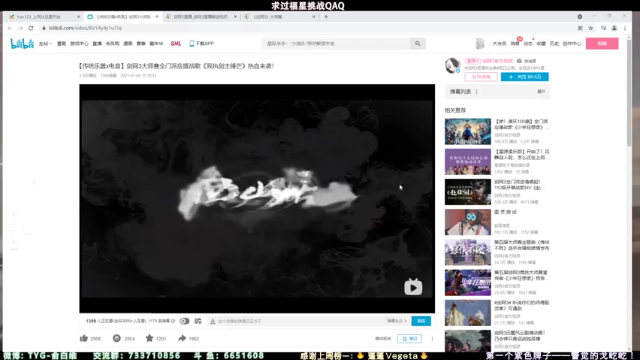
Task: Open the recommended video thumbnail 图灵测试
Action: [x=468, y=222]
